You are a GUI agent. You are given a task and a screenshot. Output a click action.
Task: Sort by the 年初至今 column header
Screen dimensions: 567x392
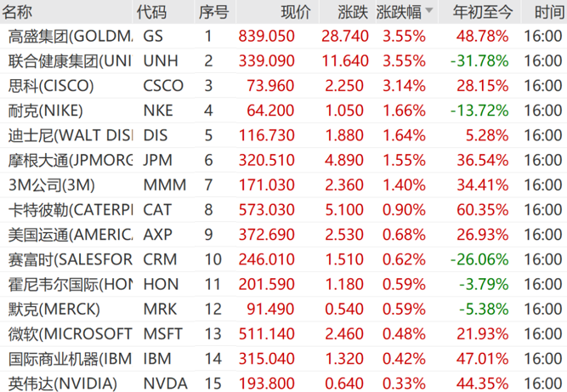point(482,12)
